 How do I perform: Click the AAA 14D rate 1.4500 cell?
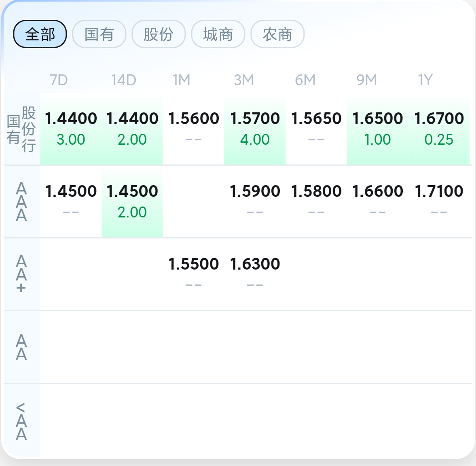(x=132, y=192)
